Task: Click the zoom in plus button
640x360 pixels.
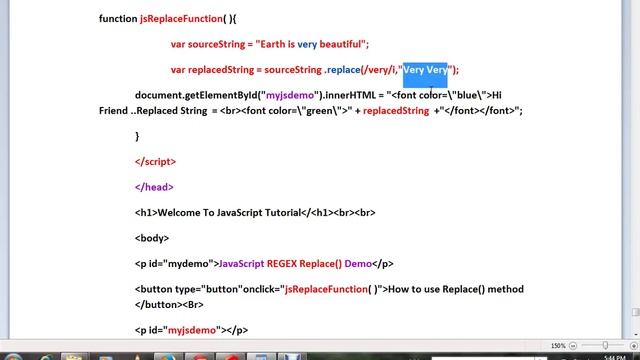Action: coord(633,346)
